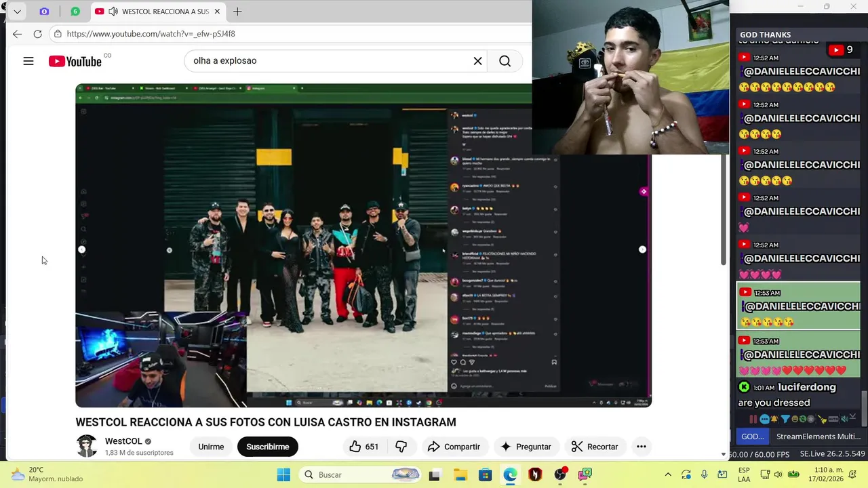868x488 pixels.
Task: Toggle the AUTO button in chat toolbar
Action: 833,419
